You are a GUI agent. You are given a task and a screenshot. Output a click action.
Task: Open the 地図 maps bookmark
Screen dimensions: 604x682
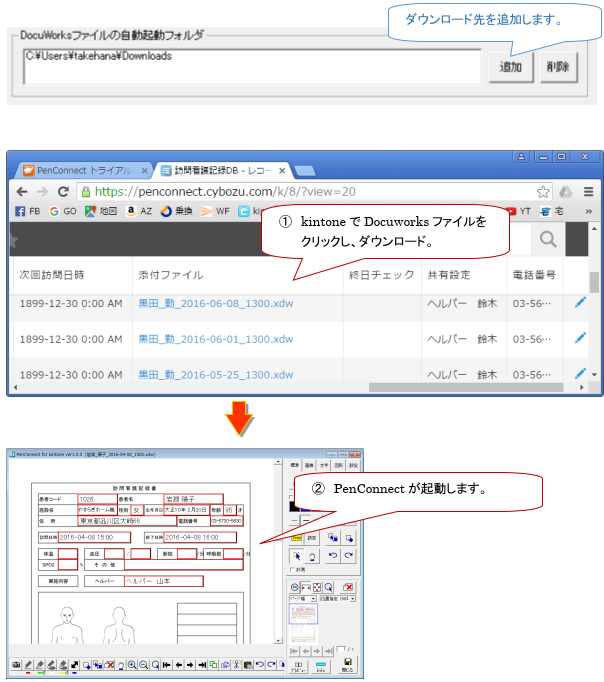click(101, 211)
